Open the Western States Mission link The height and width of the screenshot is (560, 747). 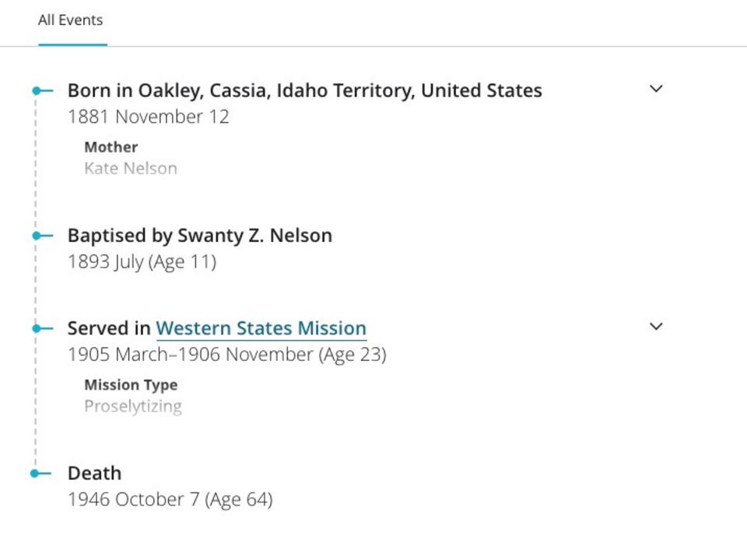tap(261, 328)
